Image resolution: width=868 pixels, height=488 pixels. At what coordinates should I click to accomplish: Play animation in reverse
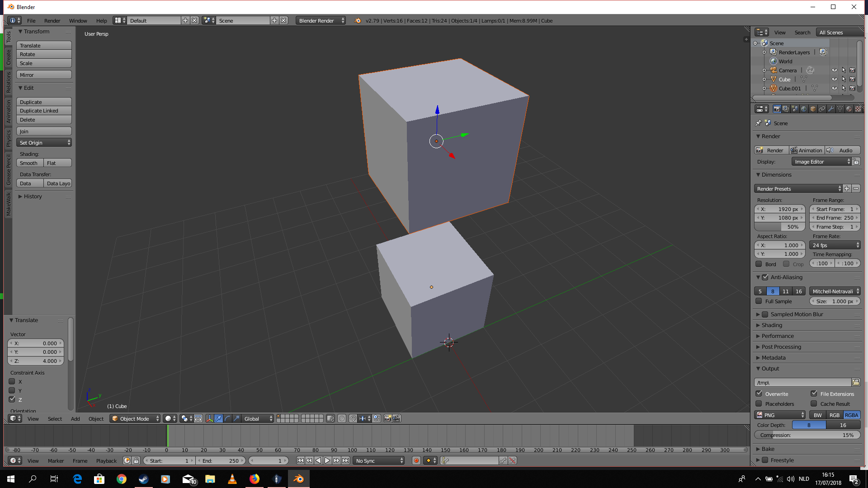318,460
